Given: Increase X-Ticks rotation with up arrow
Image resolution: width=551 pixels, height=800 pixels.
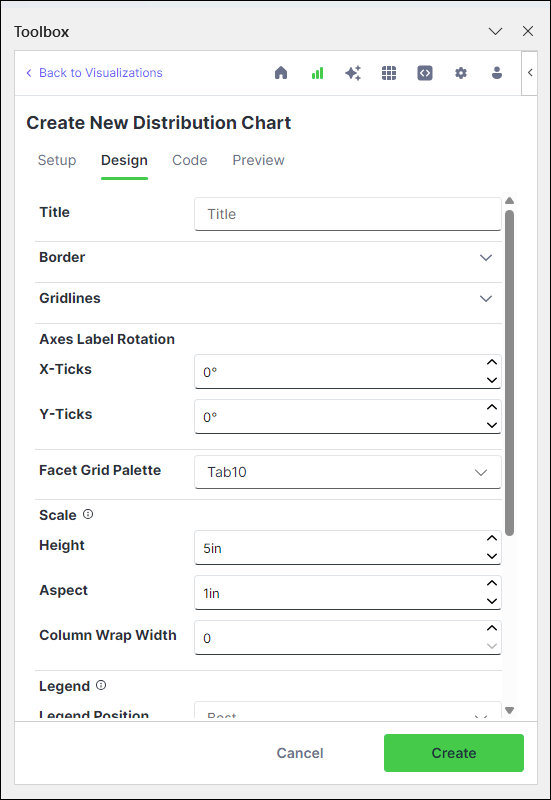Looking at the screenshot, I should [492, 362].
